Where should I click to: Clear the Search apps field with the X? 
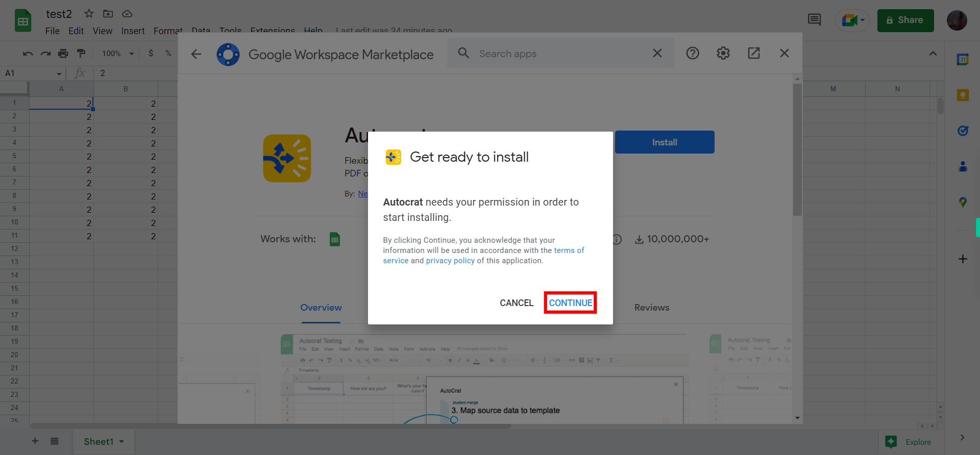[657, 53]
